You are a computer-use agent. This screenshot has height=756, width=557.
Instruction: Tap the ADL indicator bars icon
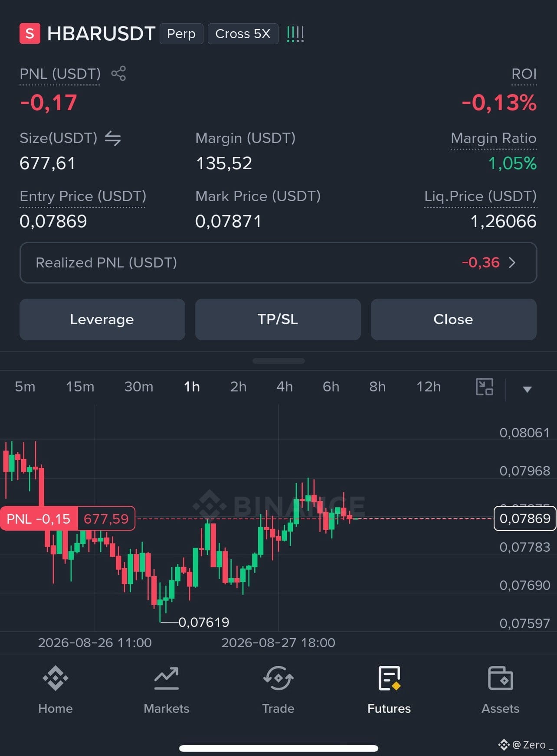(295, 34)
